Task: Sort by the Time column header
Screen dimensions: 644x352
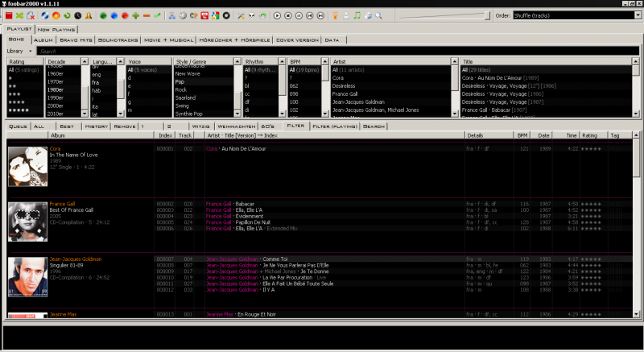Action: pyautogui.click(x=567, y=135)
